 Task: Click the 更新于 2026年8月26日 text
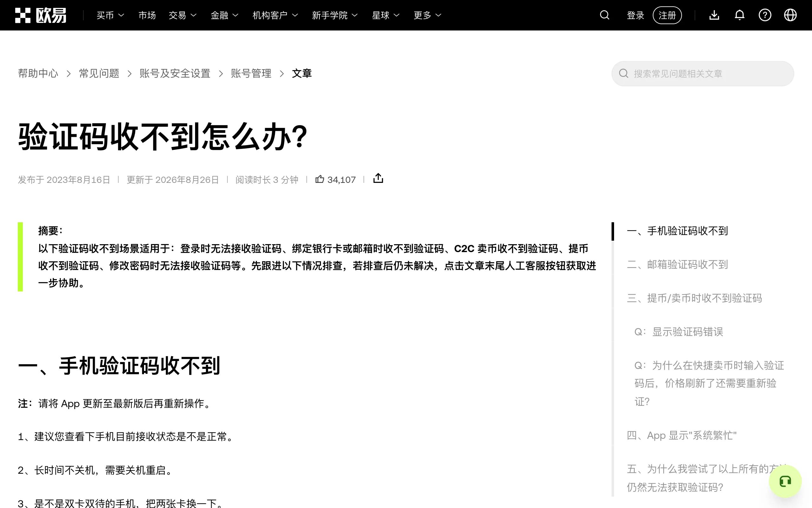(x=173, y=180)
